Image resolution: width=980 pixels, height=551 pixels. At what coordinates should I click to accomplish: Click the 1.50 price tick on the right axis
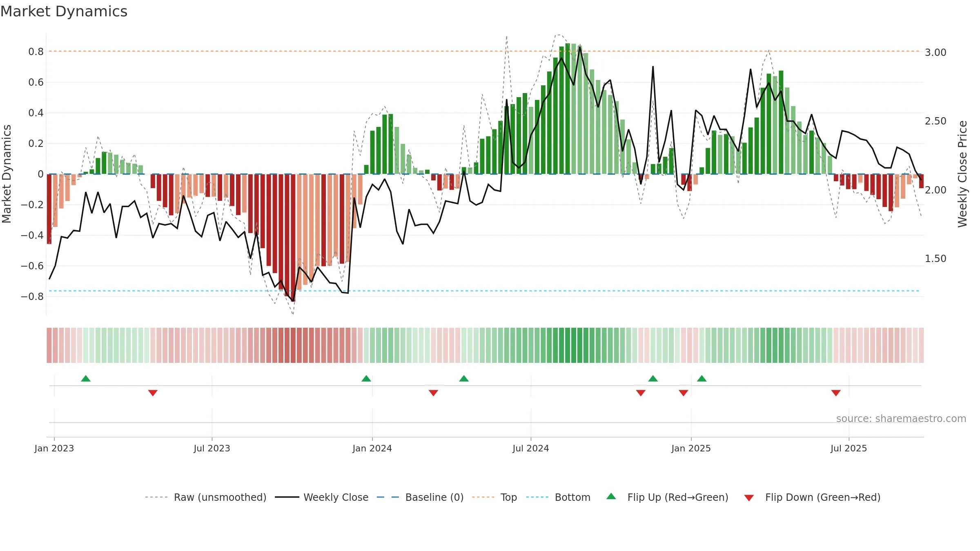935,259
